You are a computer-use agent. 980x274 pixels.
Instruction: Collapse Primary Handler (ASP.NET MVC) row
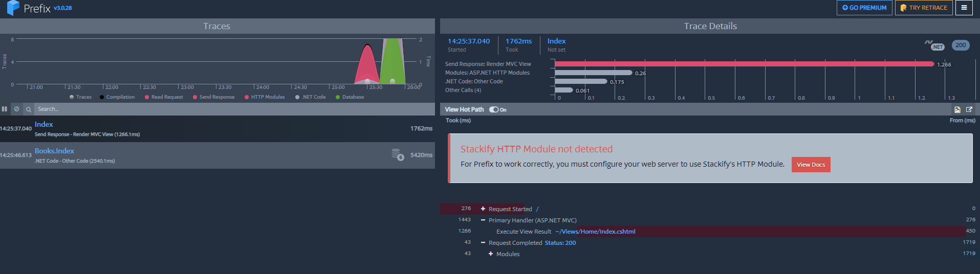[x=483, y=220]
